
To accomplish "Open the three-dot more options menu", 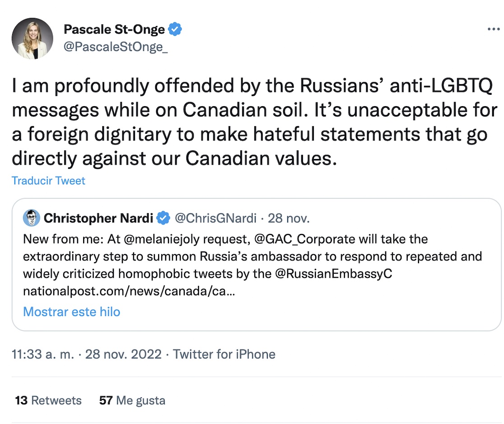I will tap(494, 30).
